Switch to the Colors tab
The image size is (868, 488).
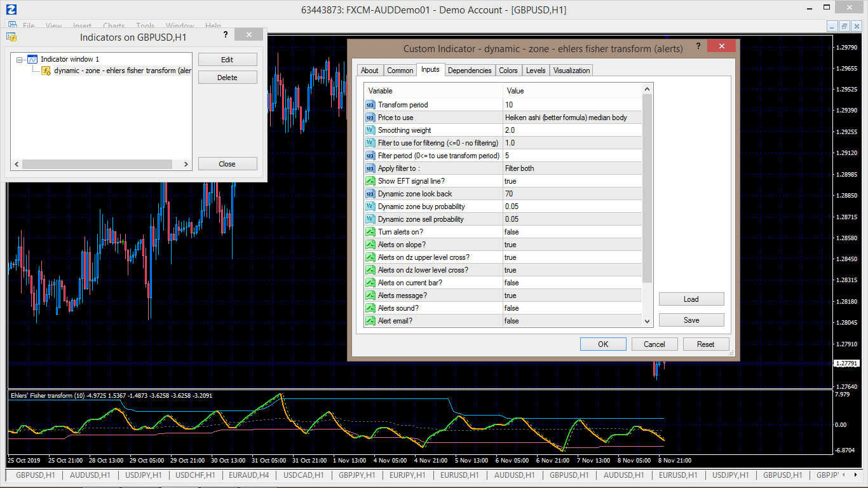tap(508, 71)
